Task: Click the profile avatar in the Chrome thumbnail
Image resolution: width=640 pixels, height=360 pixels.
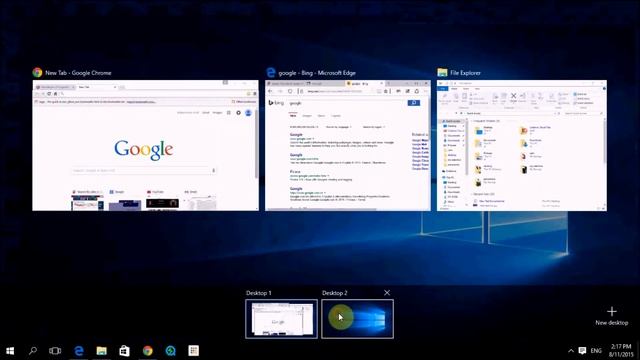Action: point(248,113)
